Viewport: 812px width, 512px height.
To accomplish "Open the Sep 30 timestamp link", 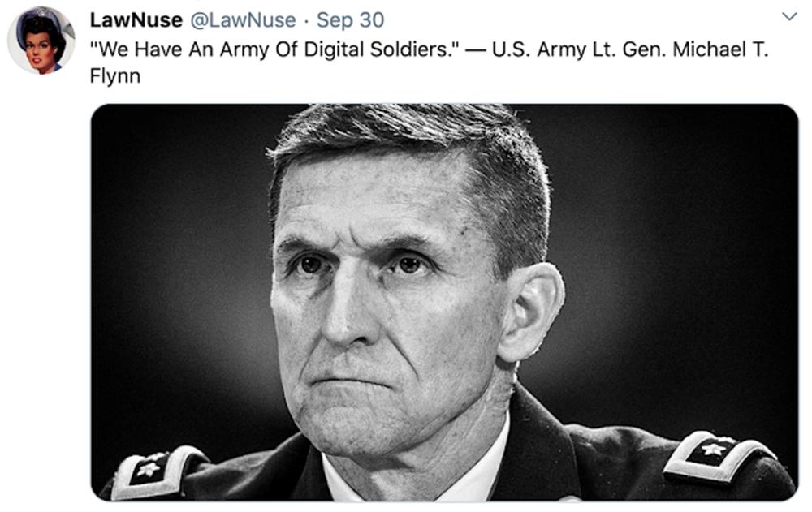I will [x=350, y=19].
